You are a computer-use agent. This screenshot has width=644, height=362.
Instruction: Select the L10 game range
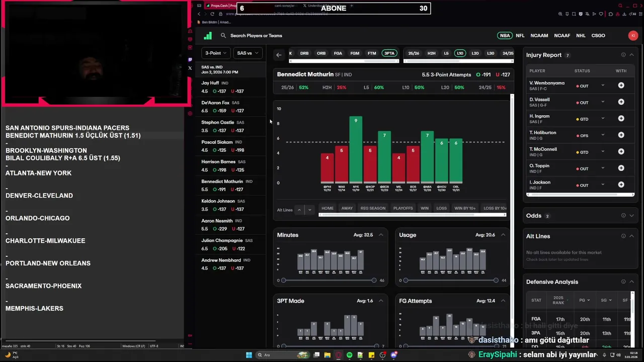click(460, 53)
